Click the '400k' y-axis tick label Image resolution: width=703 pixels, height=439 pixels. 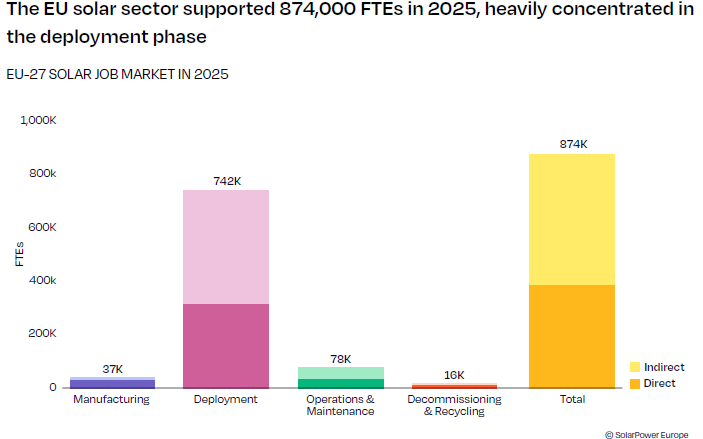[43, 280]
